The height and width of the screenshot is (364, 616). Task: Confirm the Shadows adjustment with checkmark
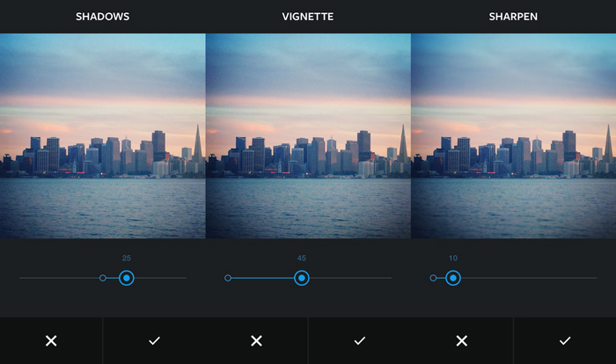click(x=154, y=340)
